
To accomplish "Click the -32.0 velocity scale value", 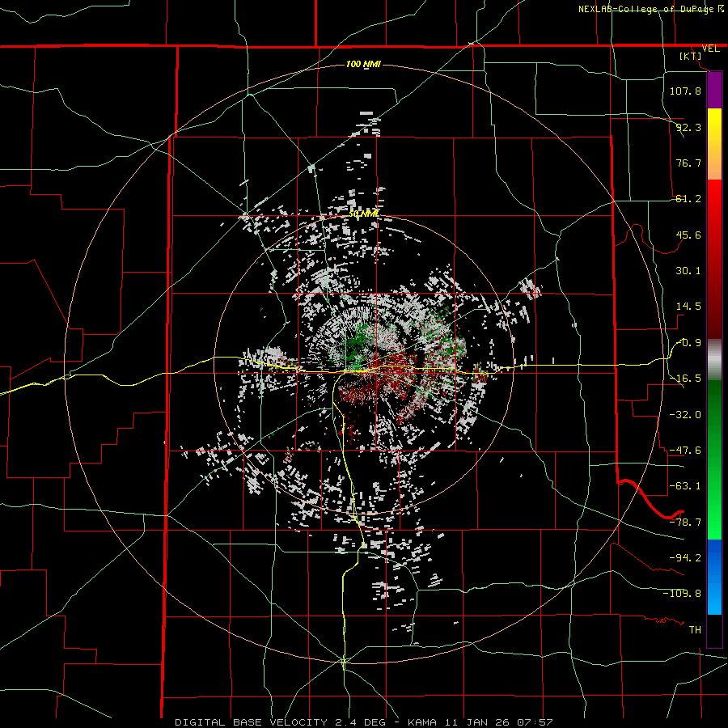I will 685,415.
